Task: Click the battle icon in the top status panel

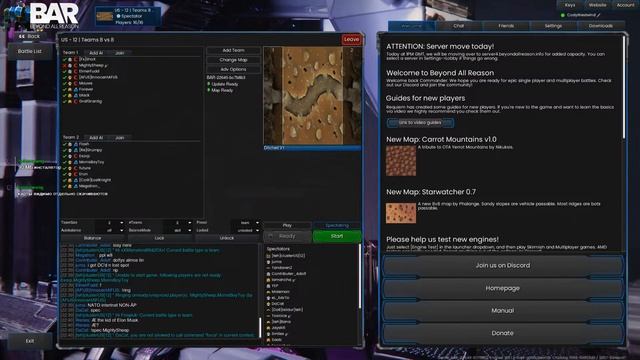Action: 104,16
